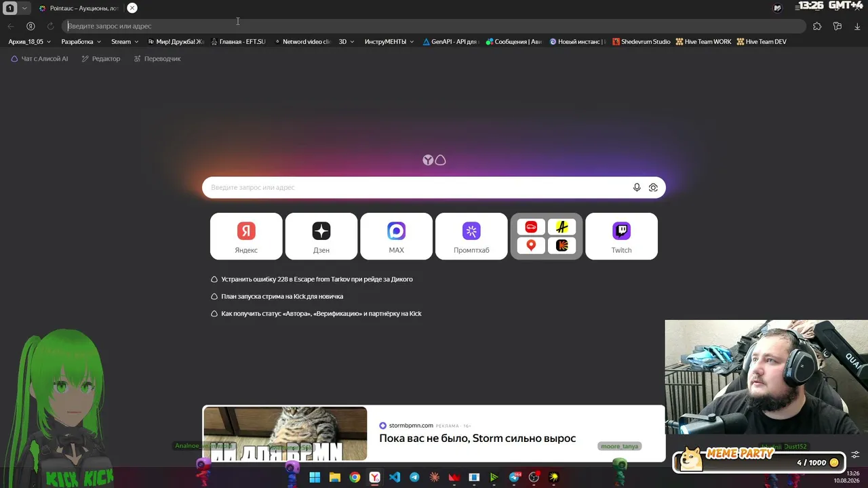Expand the Архив_18_05 bookmark folder
Viewport: 868px width, 488px height.
tap(30, 42)
